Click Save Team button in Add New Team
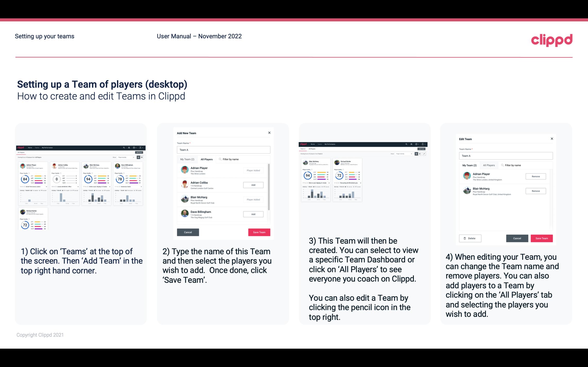 pyautogui.click(x=259, y=232)
